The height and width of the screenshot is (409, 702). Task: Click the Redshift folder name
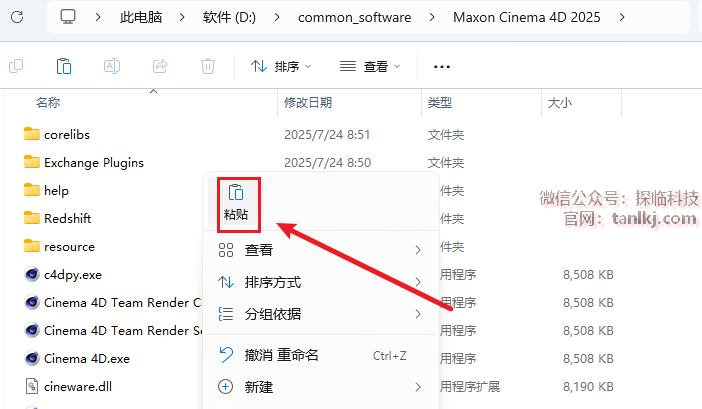coord(68,218)
